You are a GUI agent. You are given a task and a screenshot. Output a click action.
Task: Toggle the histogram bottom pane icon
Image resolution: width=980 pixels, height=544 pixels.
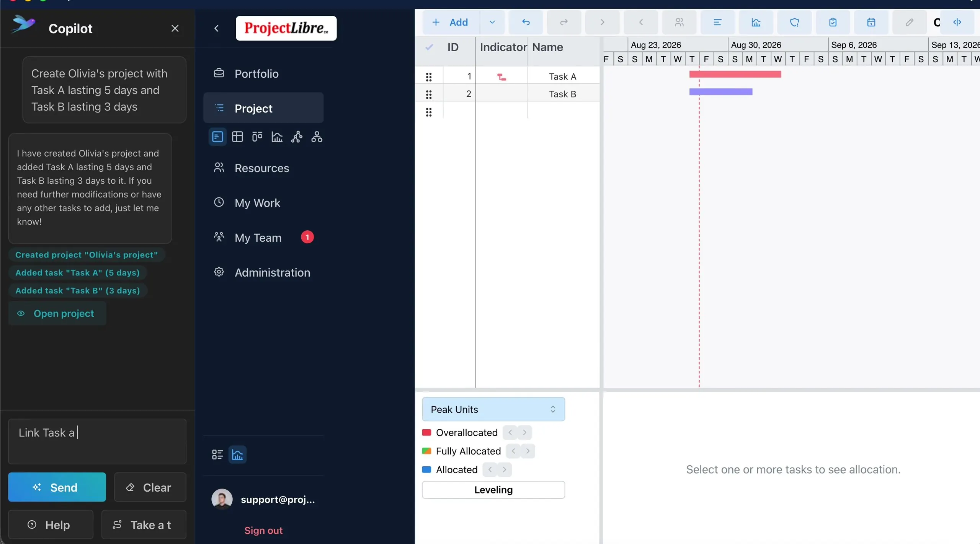point(237,454)
